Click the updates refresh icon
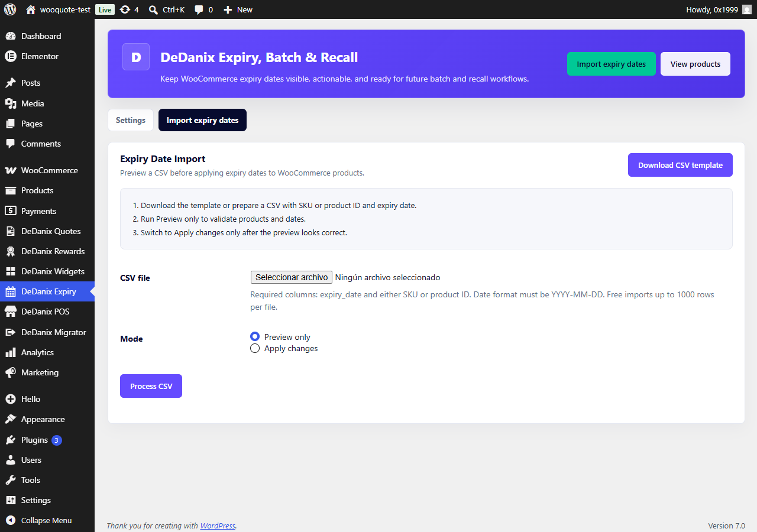Screen dimensions: 757x532 point(124,9)
